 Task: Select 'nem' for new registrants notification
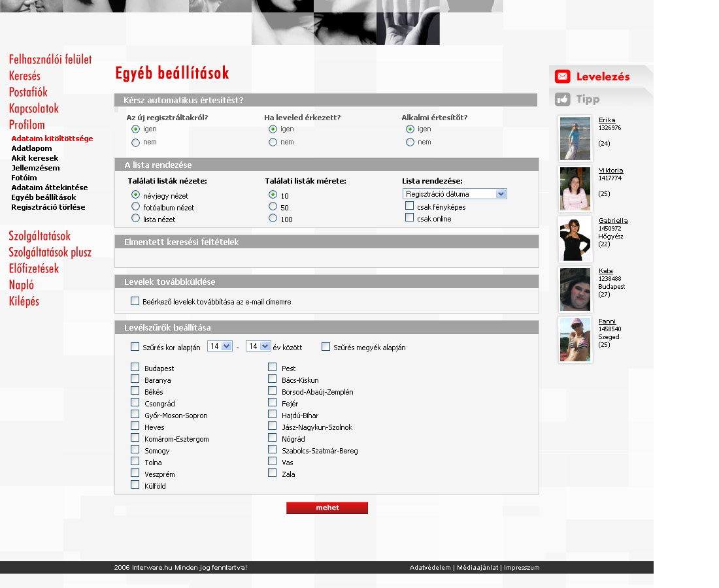click(x=135, y=142)
